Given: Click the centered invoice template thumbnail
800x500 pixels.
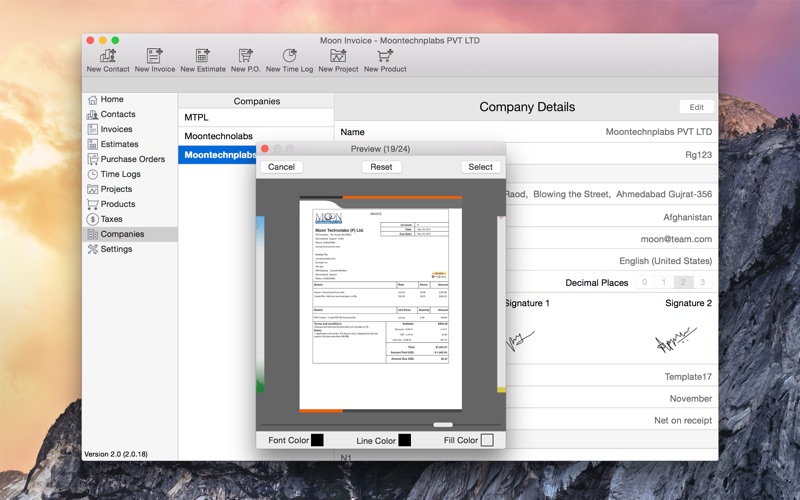Looking at the screenshot, I should (x=381, y=304).
